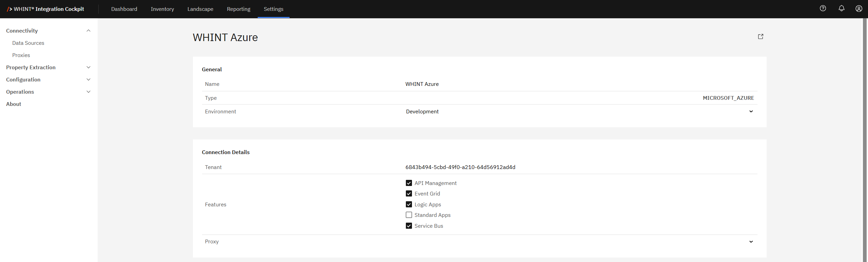Open the notifications bell icon

[842, 8]
